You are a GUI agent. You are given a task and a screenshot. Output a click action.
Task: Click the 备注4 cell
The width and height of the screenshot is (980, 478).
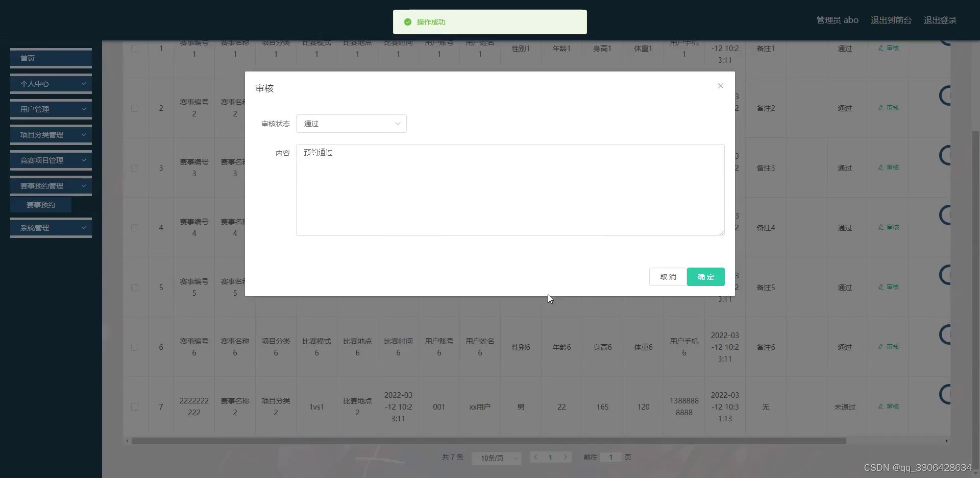tap(766, 228)
